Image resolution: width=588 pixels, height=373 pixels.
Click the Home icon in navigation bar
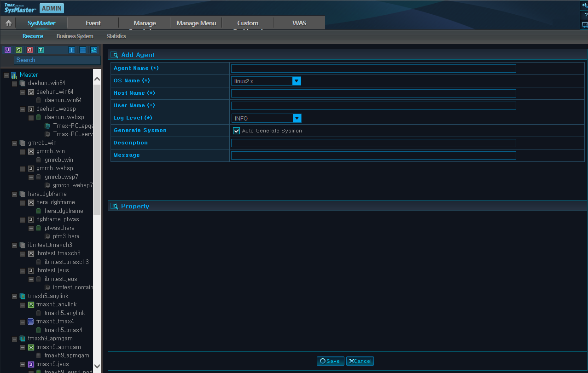[x=8, y=23]
